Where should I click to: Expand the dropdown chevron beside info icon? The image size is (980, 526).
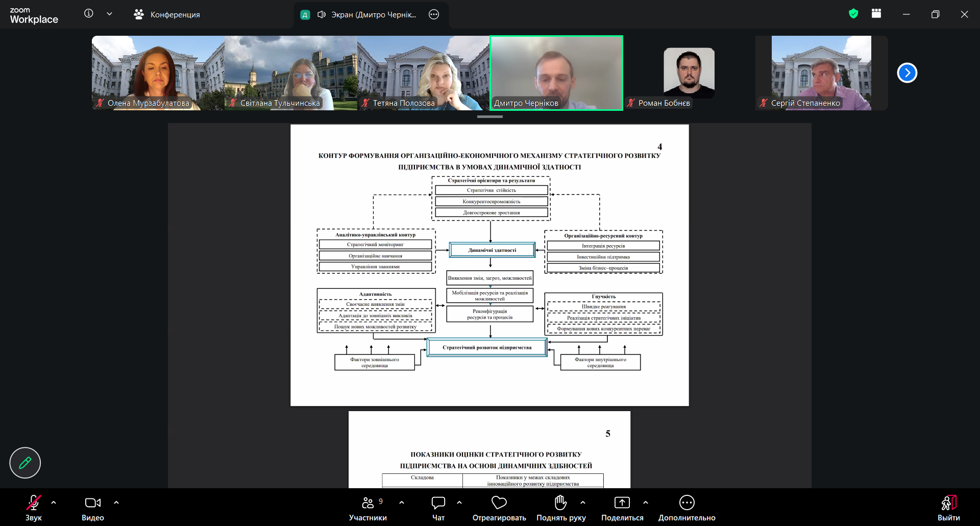(109, 14)
